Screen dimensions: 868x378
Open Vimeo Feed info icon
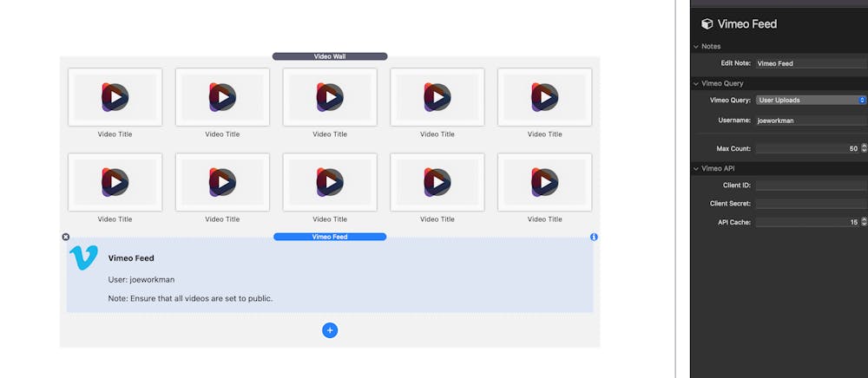click(x=594, y=237)
